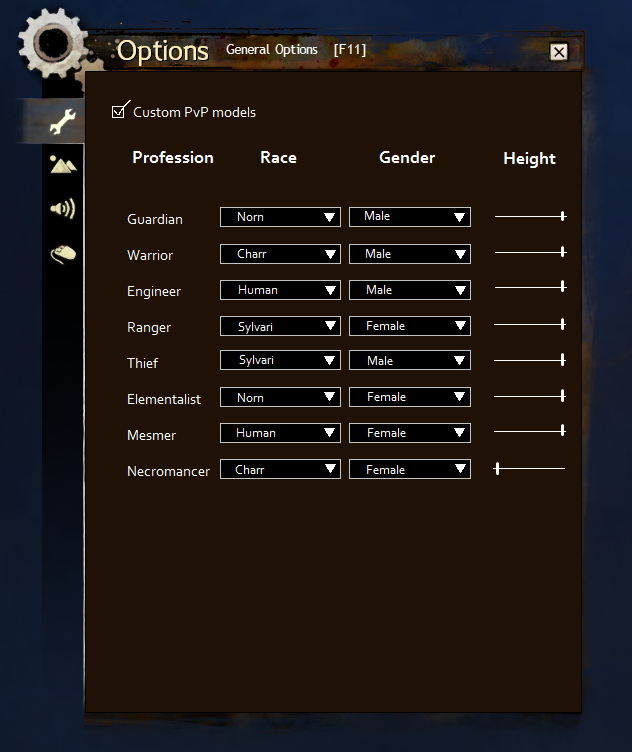Open Engineer gender dropdown

(410, 290)
